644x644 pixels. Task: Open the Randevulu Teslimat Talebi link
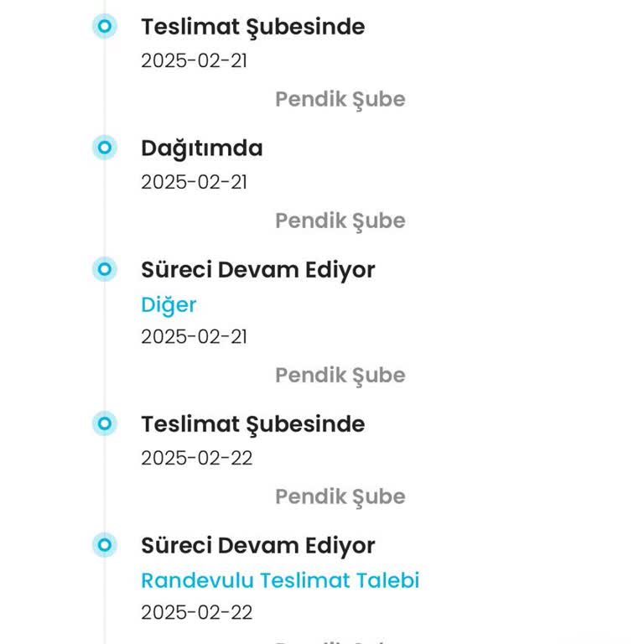pyautogui.click(x=280, y=580)
